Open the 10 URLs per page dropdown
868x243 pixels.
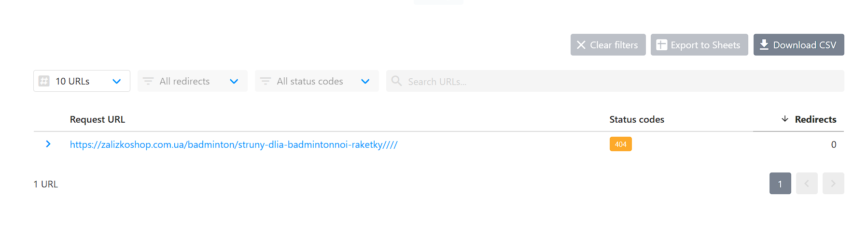click(116, 81)
